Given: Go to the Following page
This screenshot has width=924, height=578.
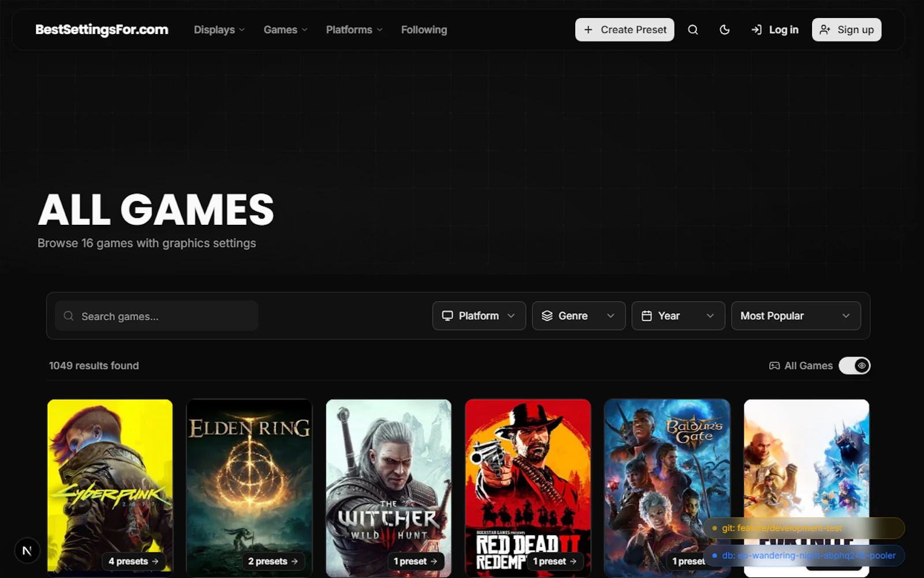Looking at the screenshot, I should (x=424, y=29).
